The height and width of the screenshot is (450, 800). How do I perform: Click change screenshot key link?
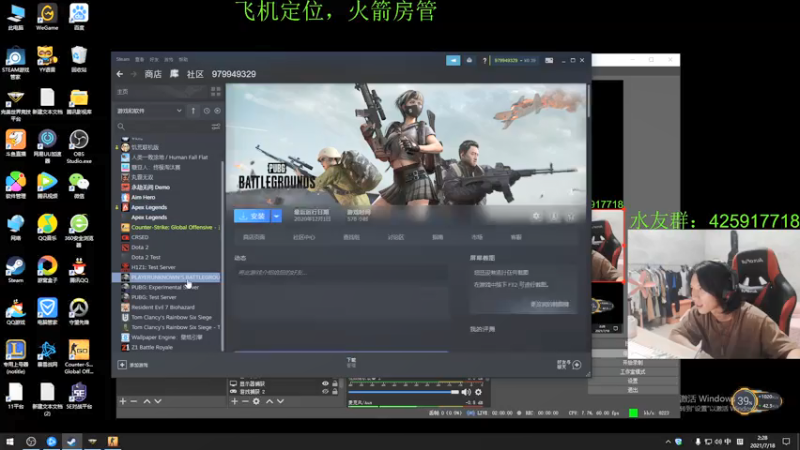[549, 305]
